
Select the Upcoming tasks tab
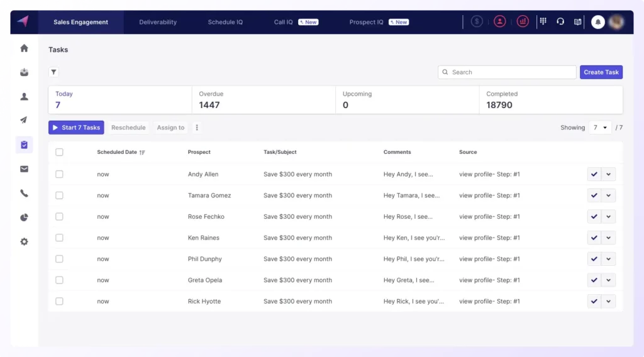(x=408, y=100)
